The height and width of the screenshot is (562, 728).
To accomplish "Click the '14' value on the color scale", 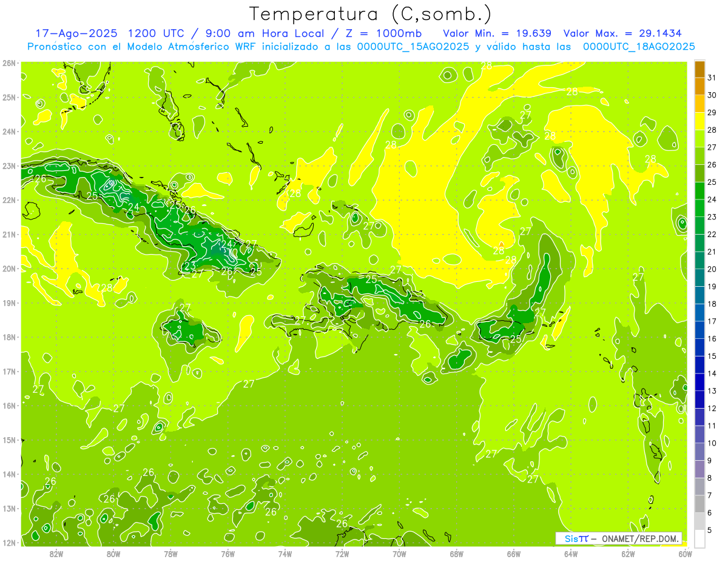I will click(x=712, y=373).
